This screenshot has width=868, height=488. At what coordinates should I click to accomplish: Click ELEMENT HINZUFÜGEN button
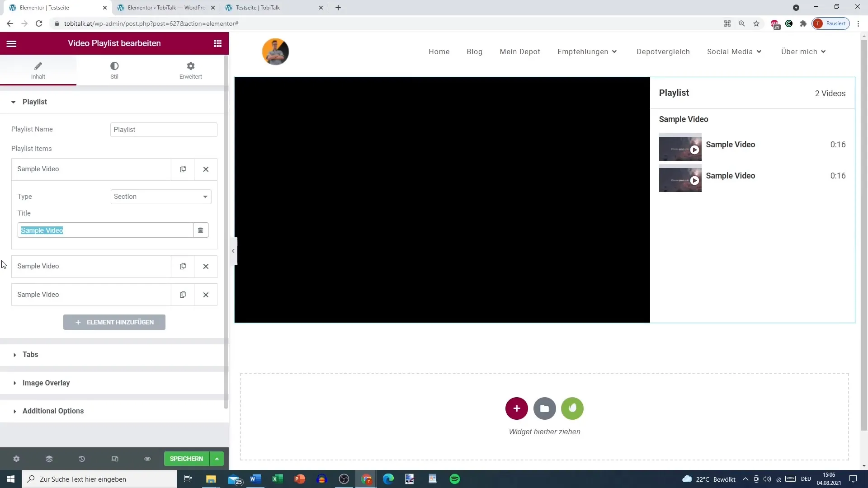point(114,322)
